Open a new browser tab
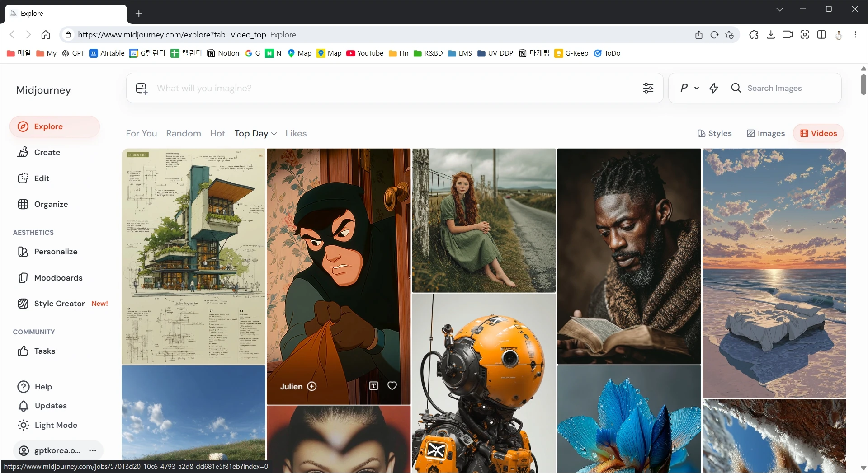The image size is (868, 473). [139, 14]
